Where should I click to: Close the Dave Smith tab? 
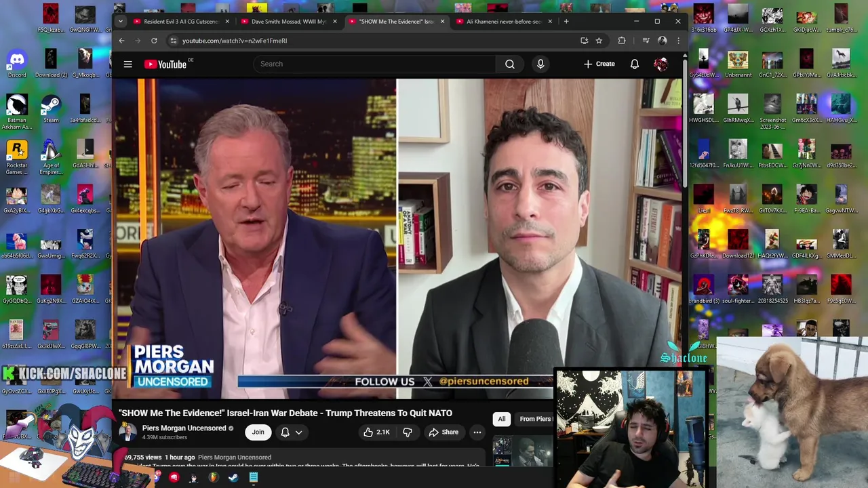[x=335, y=22]
